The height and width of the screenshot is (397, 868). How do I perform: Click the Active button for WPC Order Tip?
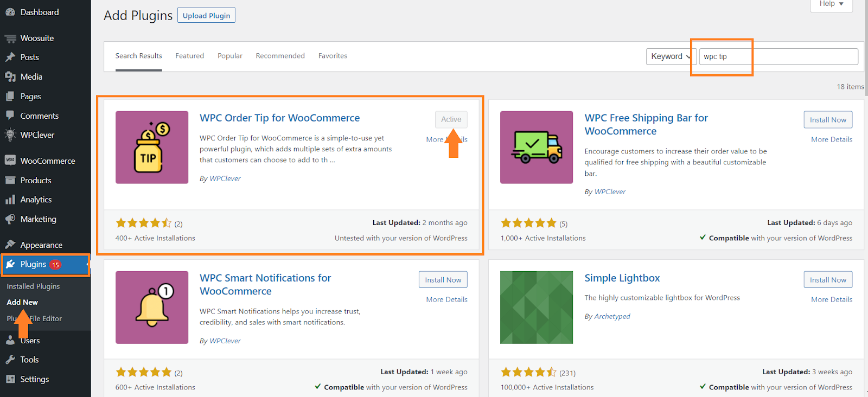click(451, 119)
